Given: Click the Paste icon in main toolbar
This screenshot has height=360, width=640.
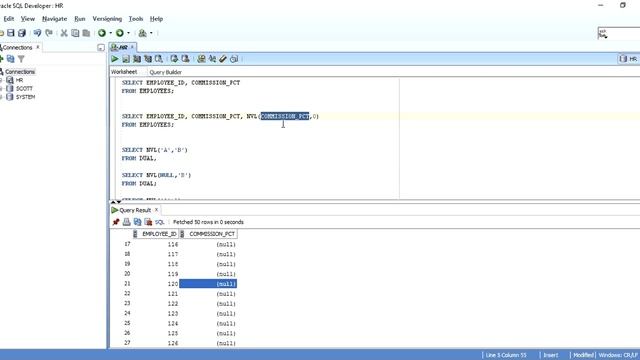Looking at the screenshot, I should click(x=86, y=33).
